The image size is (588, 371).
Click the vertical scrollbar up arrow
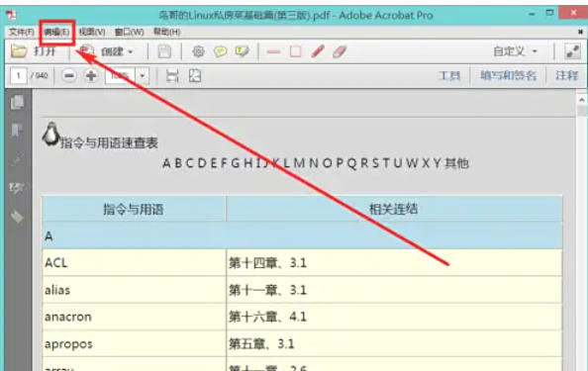coord(582,100)
